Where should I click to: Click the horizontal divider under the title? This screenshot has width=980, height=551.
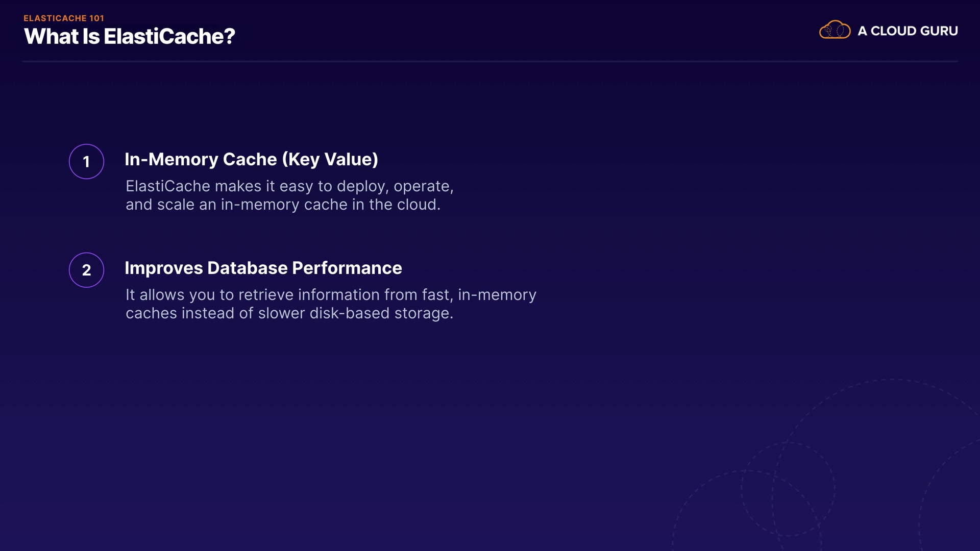click(490, 61)
